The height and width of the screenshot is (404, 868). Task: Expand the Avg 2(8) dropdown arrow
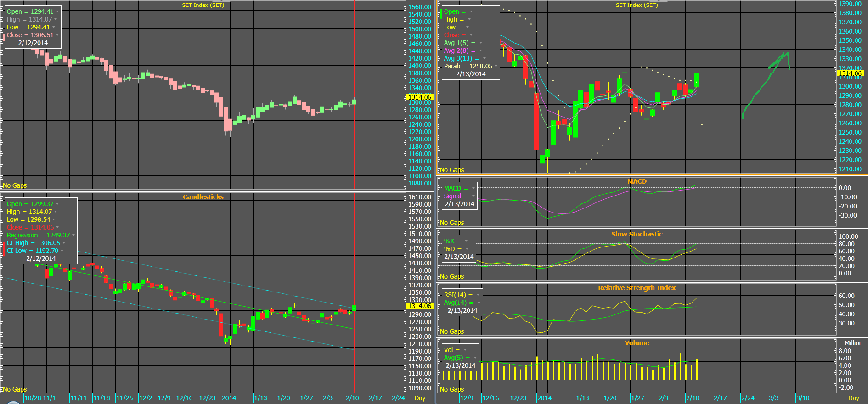pos(481,50)
